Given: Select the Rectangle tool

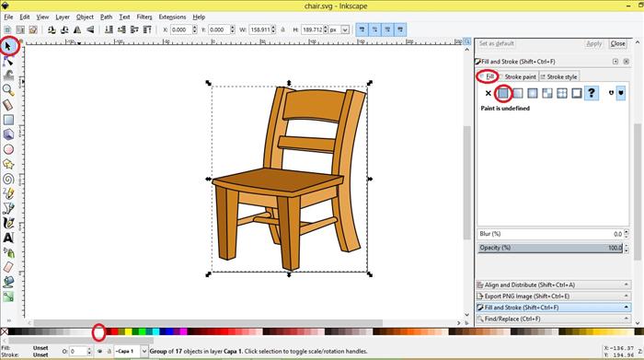Looking at the screenshot, I should tap(8, 120).
